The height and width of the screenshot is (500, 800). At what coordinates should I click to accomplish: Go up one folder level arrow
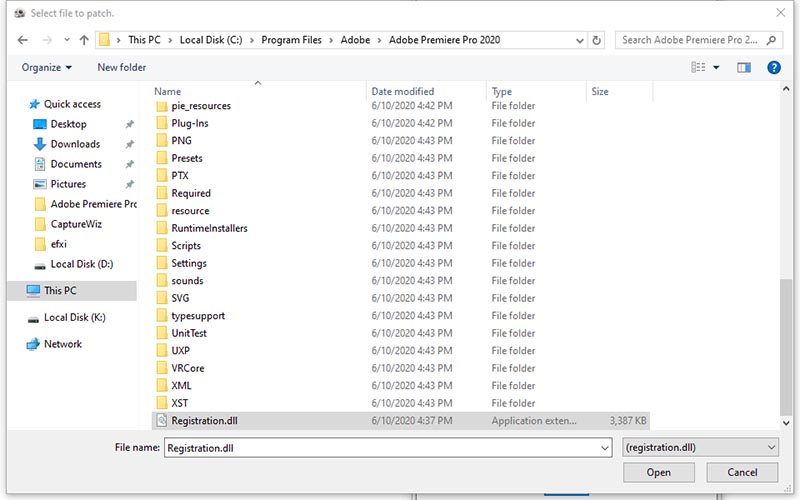tap(84, 40)
